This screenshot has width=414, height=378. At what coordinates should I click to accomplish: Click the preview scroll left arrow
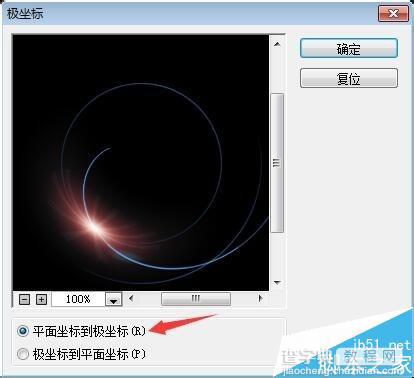pyautogui.click(x=131, y=298)
